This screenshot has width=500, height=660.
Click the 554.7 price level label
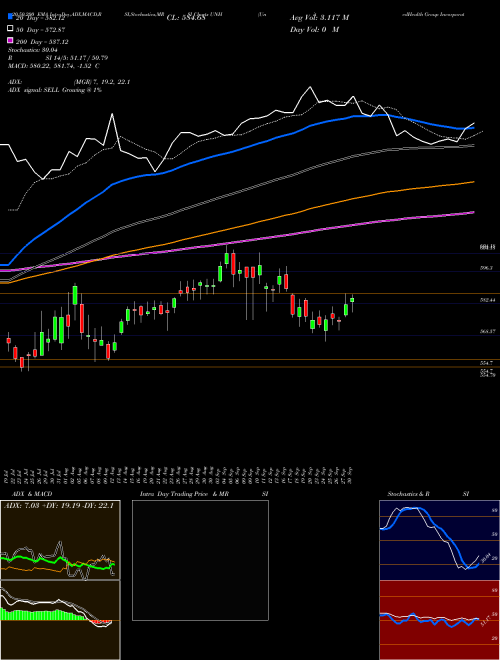(x=487, y=362)
